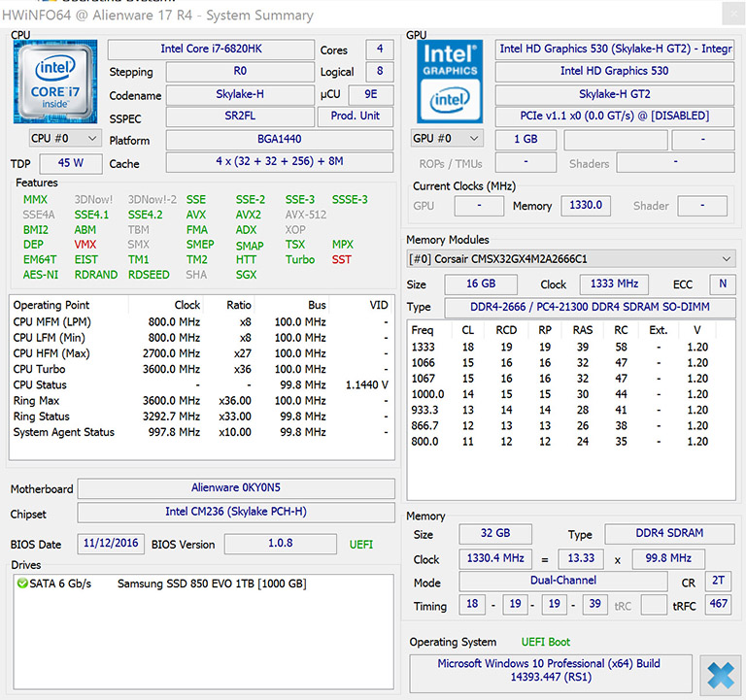Click the tRFC 467 field
Image resolution: width=746 pixels, height=700 pixels.
(718, 604)
